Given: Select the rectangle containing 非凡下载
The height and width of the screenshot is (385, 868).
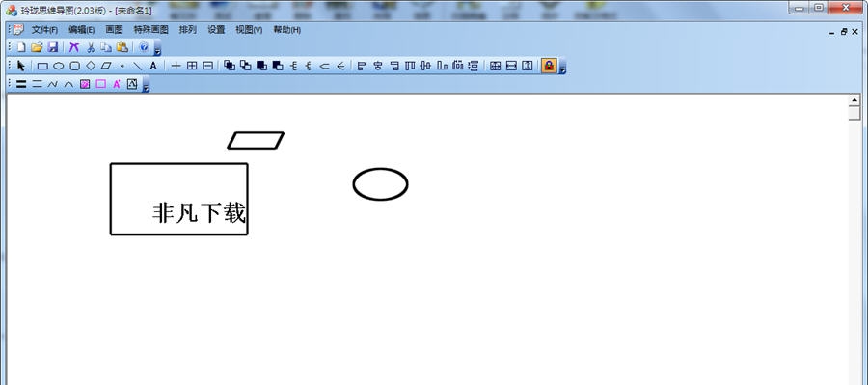Looking at the screenshot, I should coord(178,199).
